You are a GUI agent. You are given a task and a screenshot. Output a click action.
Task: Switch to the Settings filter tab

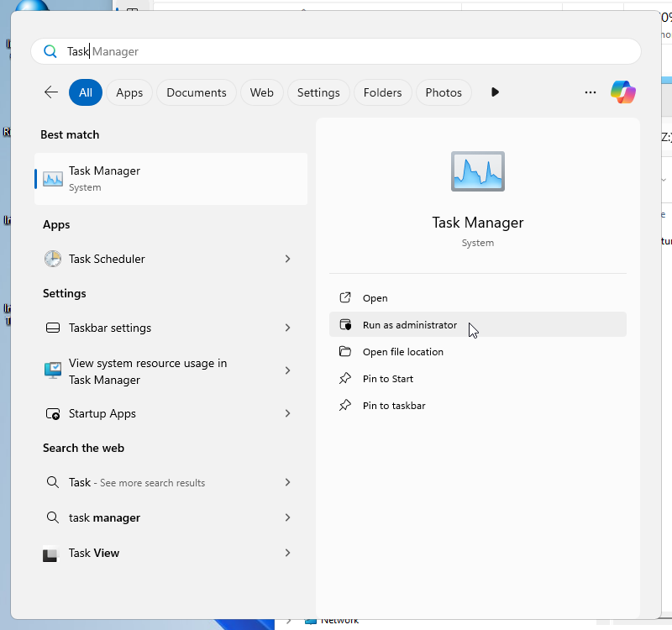318,92
